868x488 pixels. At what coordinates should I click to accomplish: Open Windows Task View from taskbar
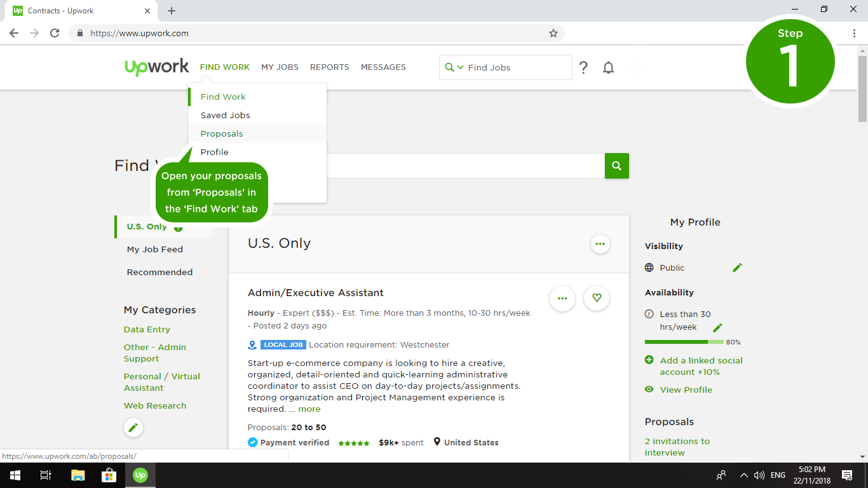click(45, 475)
